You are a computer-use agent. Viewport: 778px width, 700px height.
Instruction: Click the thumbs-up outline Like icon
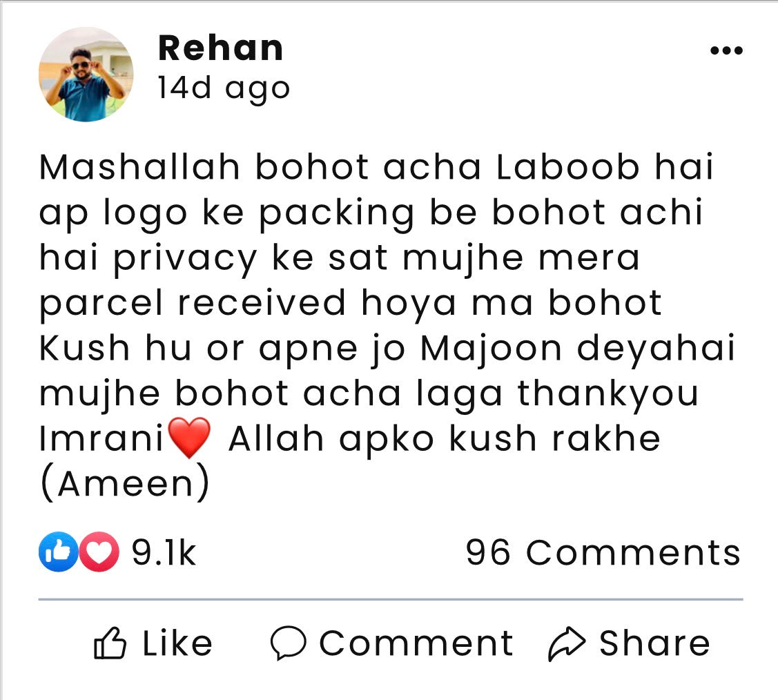(x=110, y=643)
